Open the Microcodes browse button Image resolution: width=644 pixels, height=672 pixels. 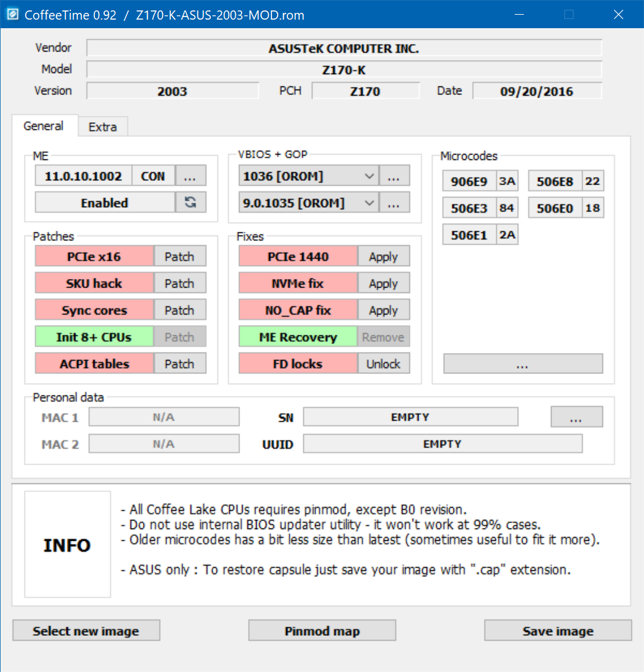coord(523,364)
